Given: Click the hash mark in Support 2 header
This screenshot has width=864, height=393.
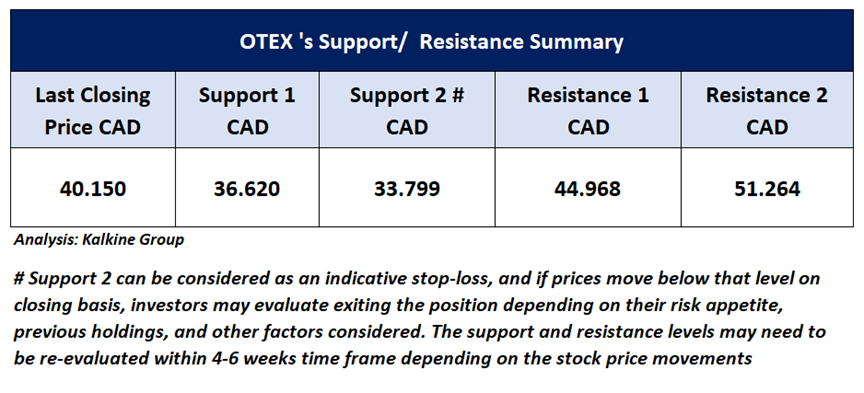Looking at the screenshot, I should tap(457, 95).
